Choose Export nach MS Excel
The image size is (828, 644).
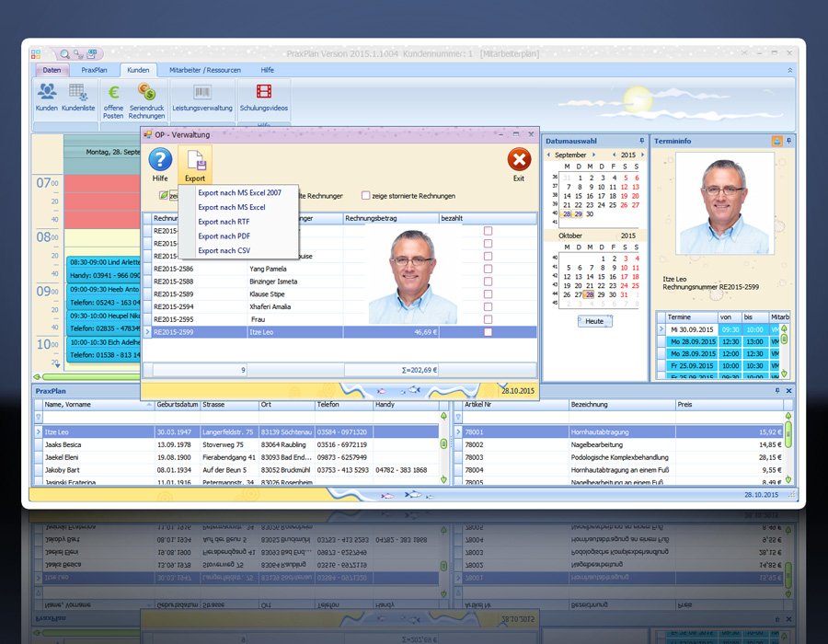[231, 207]
